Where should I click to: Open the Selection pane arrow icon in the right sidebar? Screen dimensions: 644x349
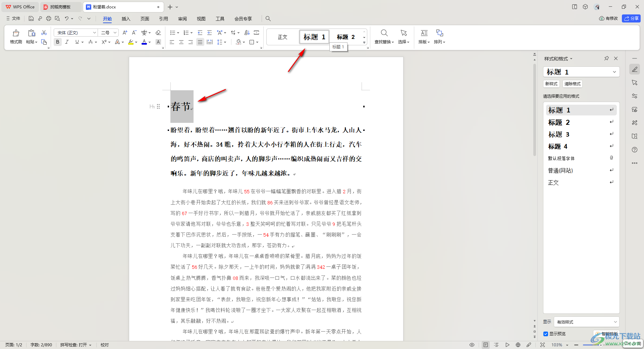coord(635,83)
